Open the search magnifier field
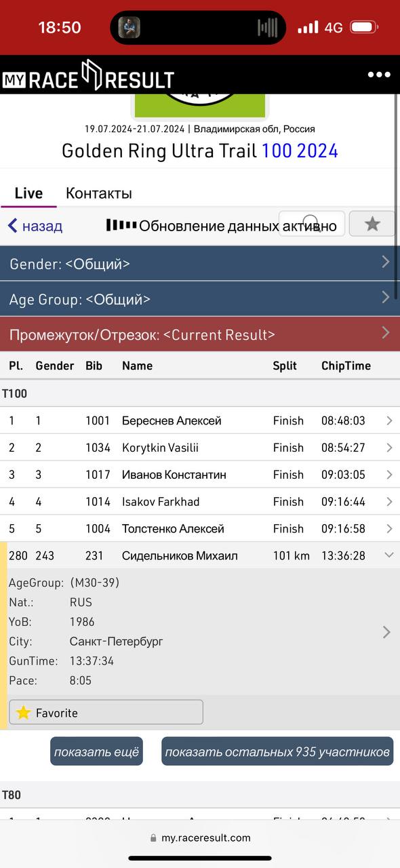Screen dimensions: 400x868 tap(312, 224)
